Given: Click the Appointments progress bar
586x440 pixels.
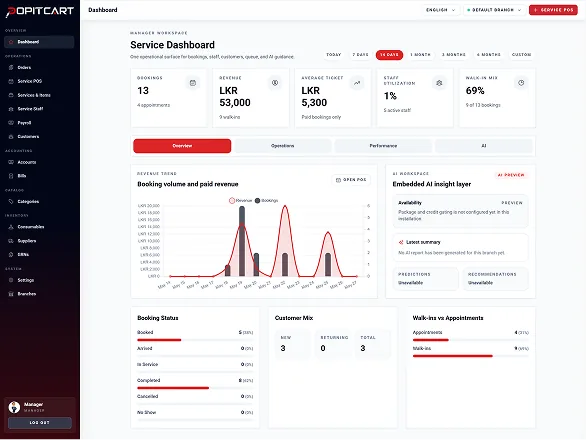Looking at the screenshot, I should click(x=471, y=340).
